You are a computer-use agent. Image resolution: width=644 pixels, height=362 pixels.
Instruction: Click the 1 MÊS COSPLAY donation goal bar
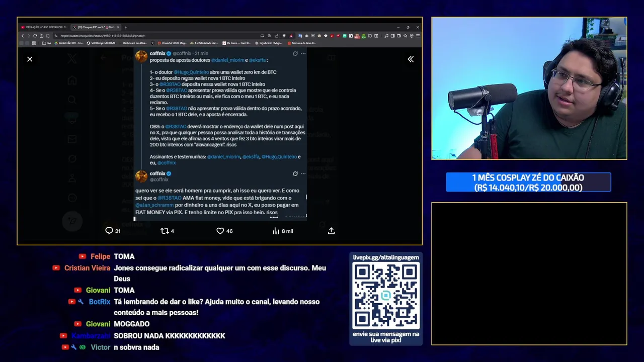[x=528, y=183]
